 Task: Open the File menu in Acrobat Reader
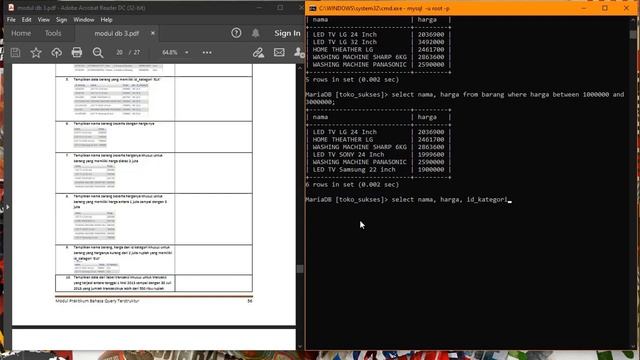11,20
